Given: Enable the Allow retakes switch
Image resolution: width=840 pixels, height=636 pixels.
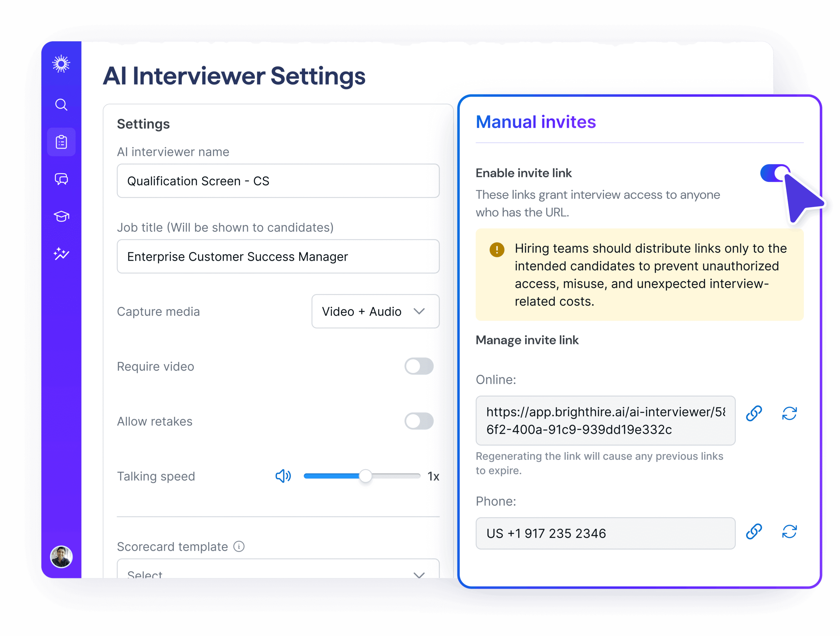Looking at the screenshot, I should (x=419, y=421).
